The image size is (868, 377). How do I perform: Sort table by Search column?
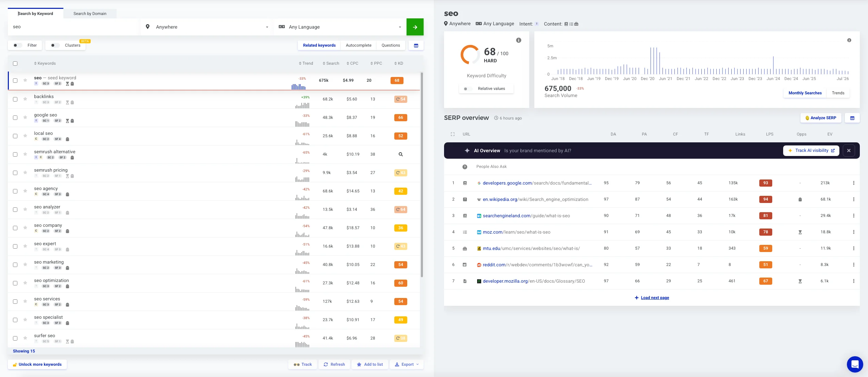tap(331, 63)
